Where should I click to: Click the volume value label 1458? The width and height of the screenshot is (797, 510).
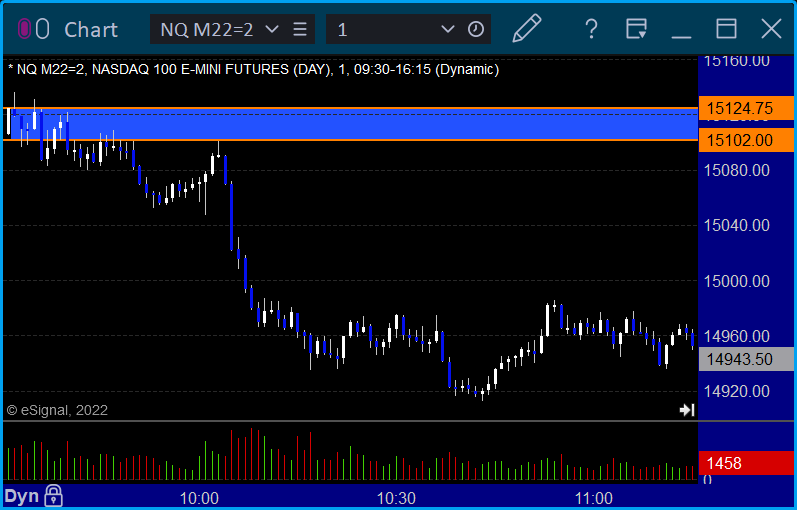point(746,463)
